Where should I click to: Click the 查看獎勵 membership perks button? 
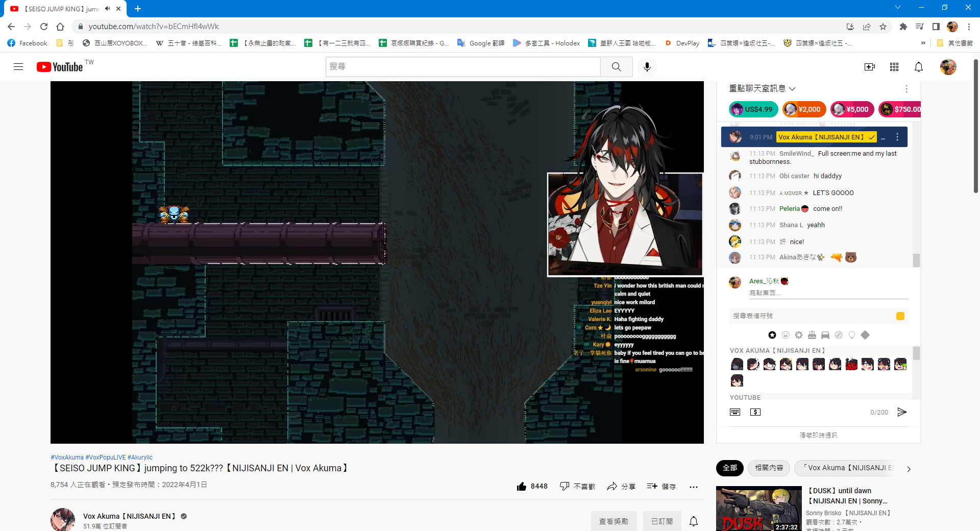pyautogui.click(x=614, y=521)
